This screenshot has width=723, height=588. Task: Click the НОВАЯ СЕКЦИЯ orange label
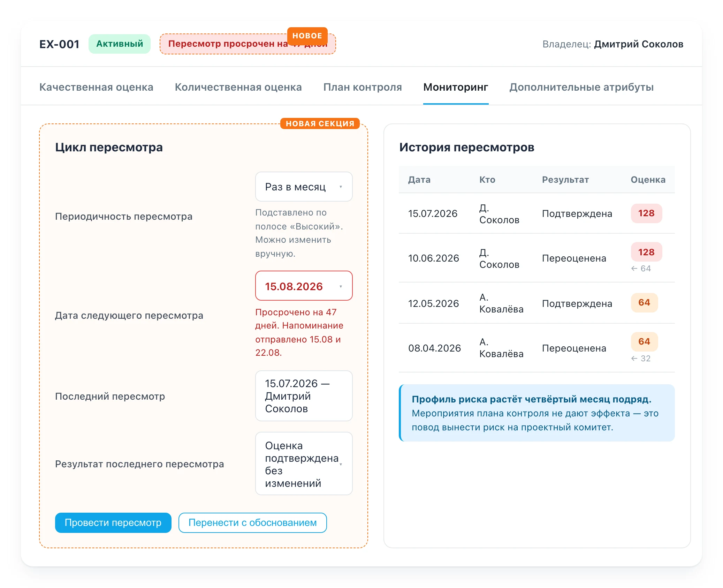320,123
